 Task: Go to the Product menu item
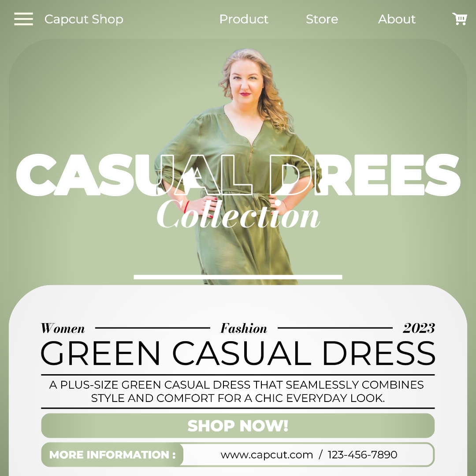click(244, 19)
